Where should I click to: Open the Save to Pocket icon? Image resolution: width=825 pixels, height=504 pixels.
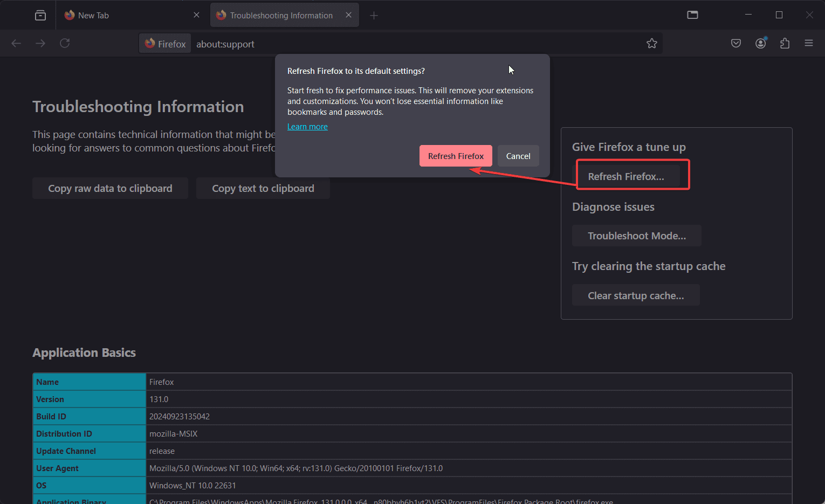[736, 43]
